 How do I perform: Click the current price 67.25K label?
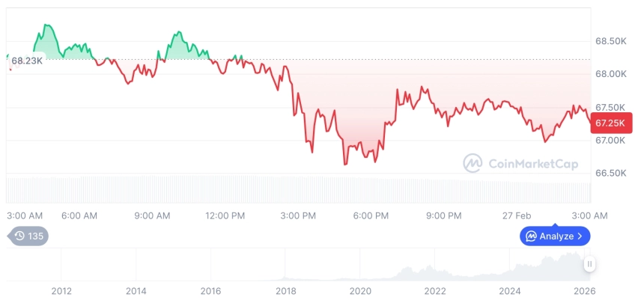point(611,122)
